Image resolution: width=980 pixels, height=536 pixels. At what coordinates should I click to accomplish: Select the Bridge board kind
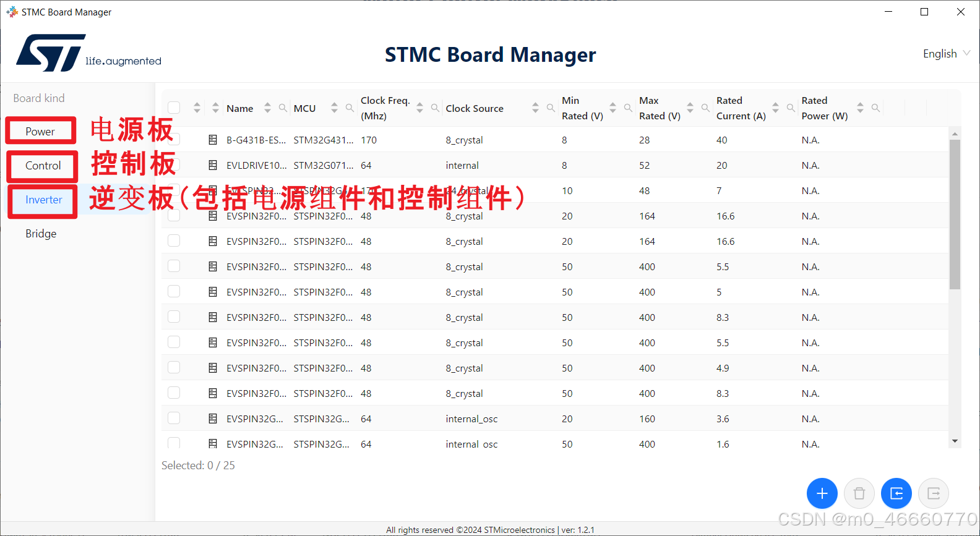[41, 234]
